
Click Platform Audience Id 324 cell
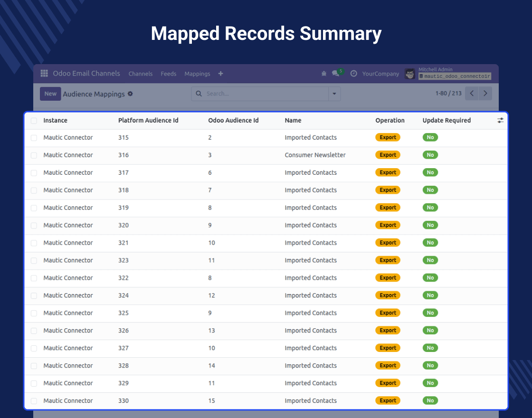pyautogui.click(x=123, y=295)
